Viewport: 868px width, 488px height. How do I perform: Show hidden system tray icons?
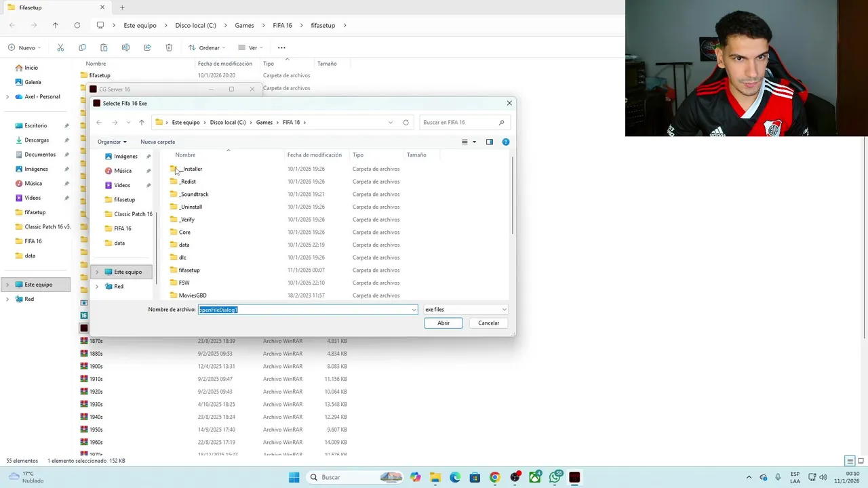749,477
